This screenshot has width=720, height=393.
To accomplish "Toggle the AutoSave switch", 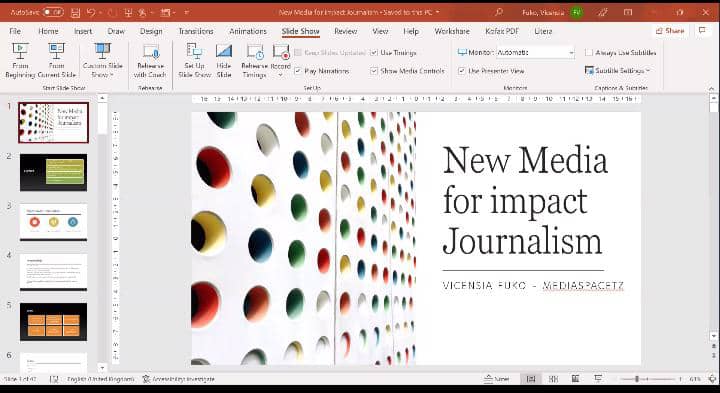I will [x=53, y=12].
